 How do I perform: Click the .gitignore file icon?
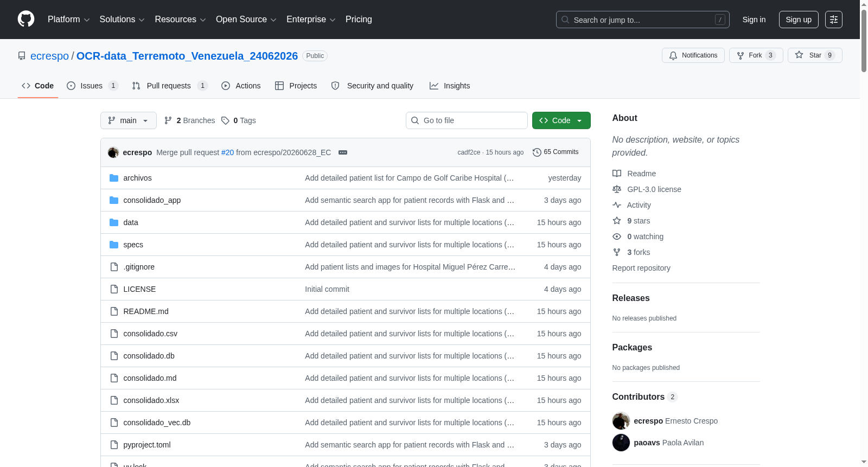tap(114, 267)
